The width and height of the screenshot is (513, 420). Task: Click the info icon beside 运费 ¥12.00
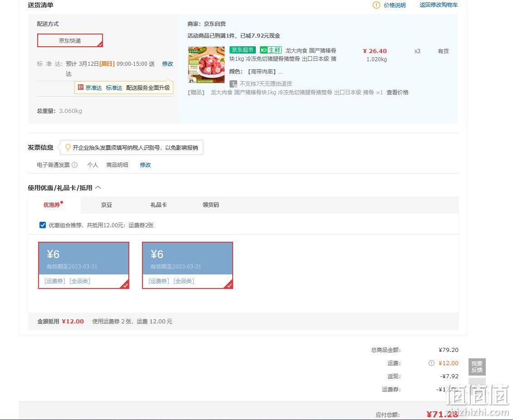coord(431,363)
